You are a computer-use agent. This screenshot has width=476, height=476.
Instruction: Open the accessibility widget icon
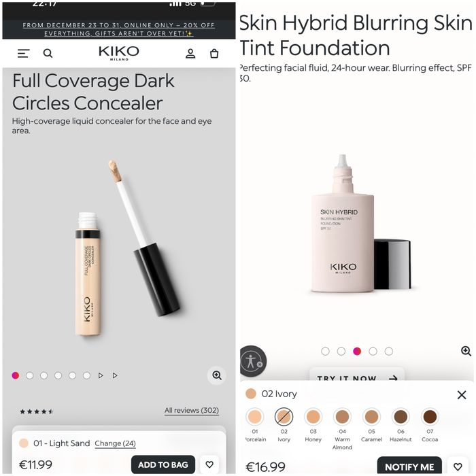tap(252, 362)
